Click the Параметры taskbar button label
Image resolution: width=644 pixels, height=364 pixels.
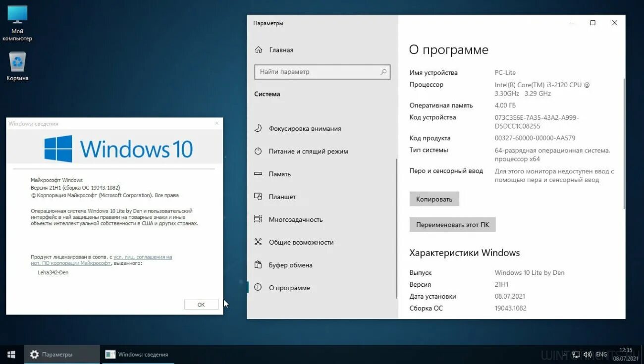pos(57,355)
